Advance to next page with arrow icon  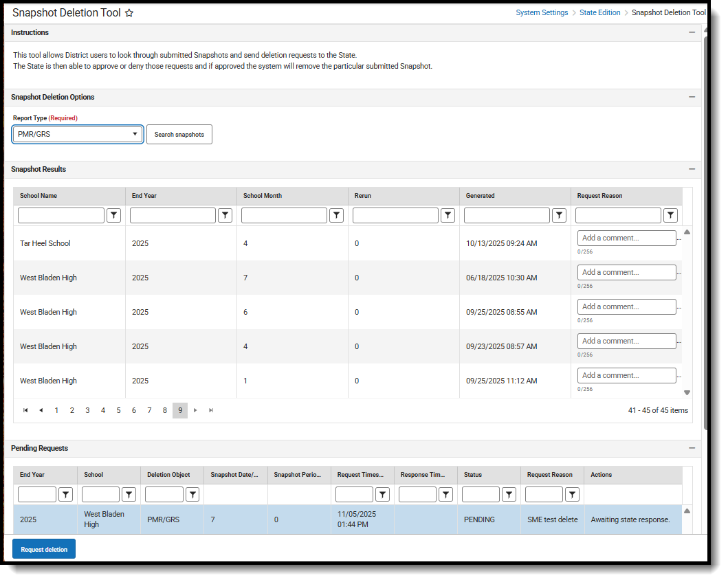(195, 410)
